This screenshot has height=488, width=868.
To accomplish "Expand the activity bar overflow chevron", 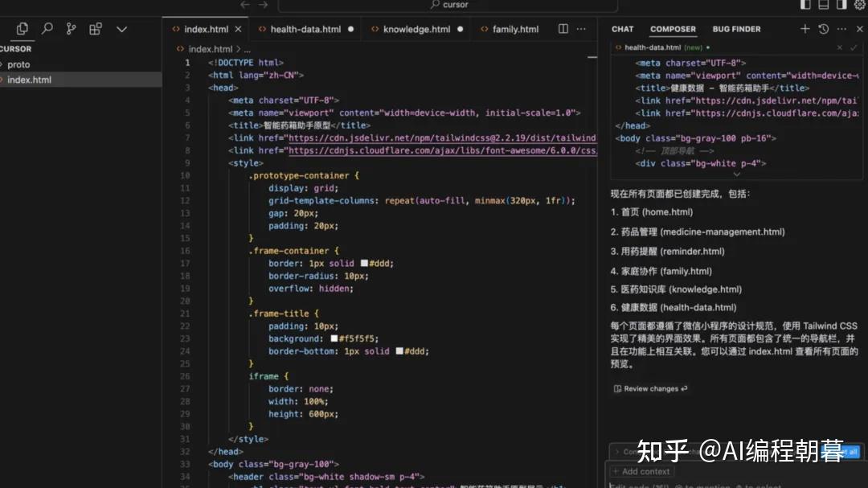I will 121,29.
